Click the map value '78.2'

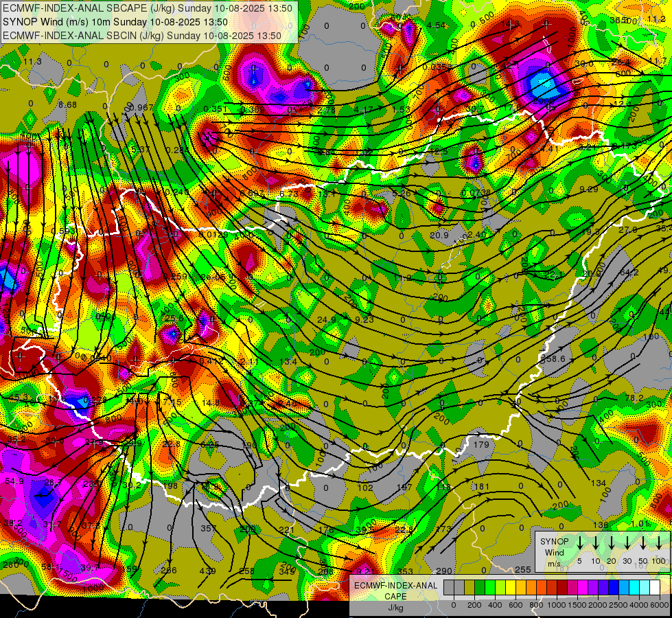click(634, 398)
